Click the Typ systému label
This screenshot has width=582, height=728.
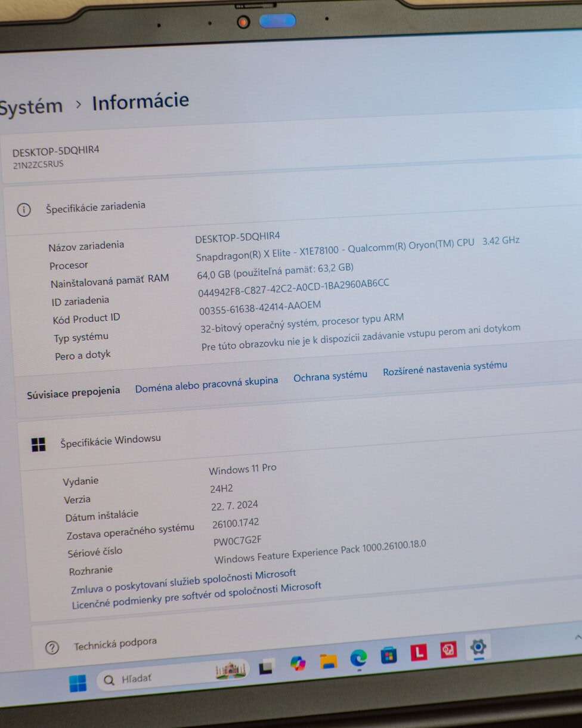(81, 338)
